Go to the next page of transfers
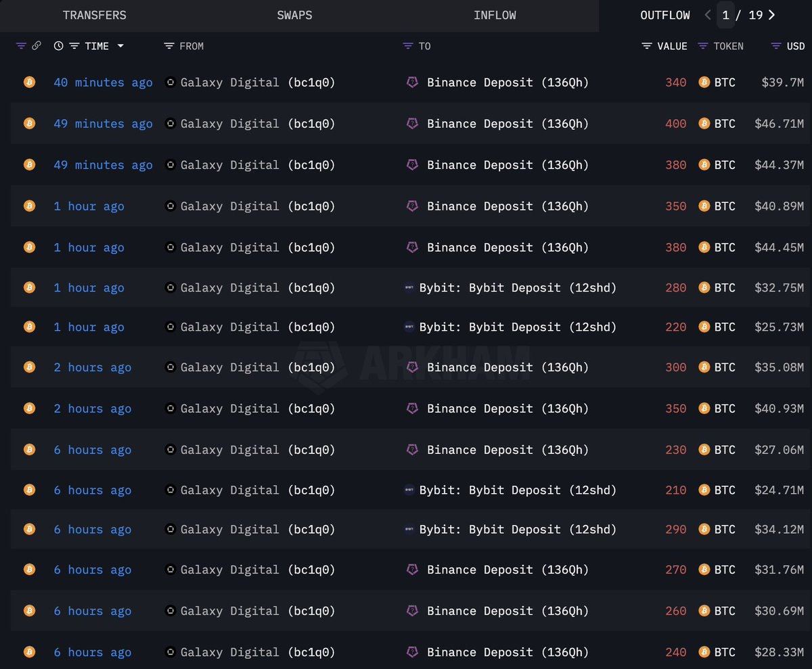 772,15
